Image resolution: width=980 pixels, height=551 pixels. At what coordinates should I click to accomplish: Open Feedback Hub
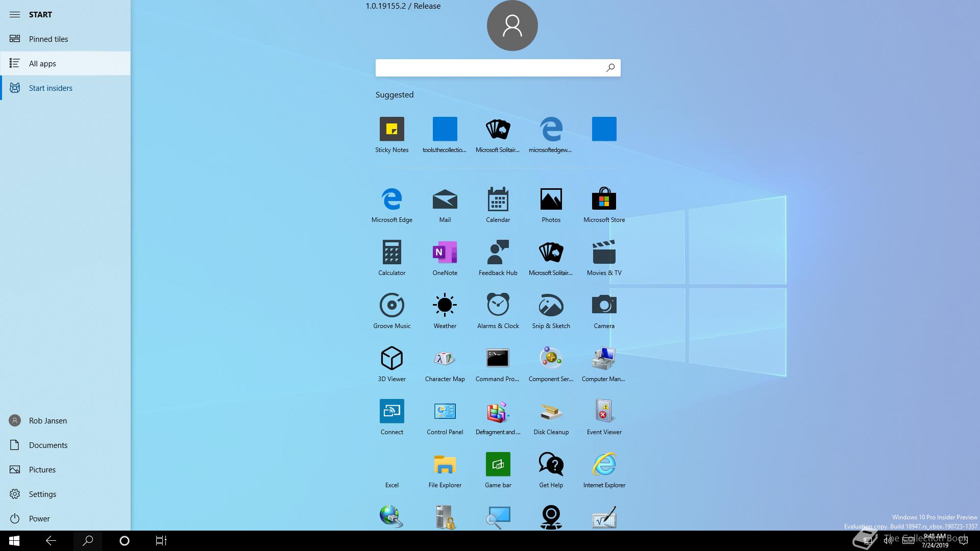[498, 258]
